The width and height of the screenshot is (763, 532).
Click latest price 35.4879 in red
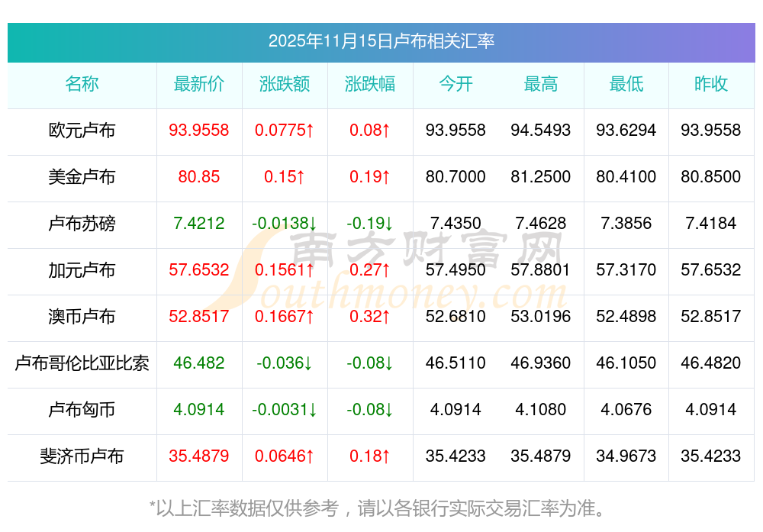pos(199,456)
